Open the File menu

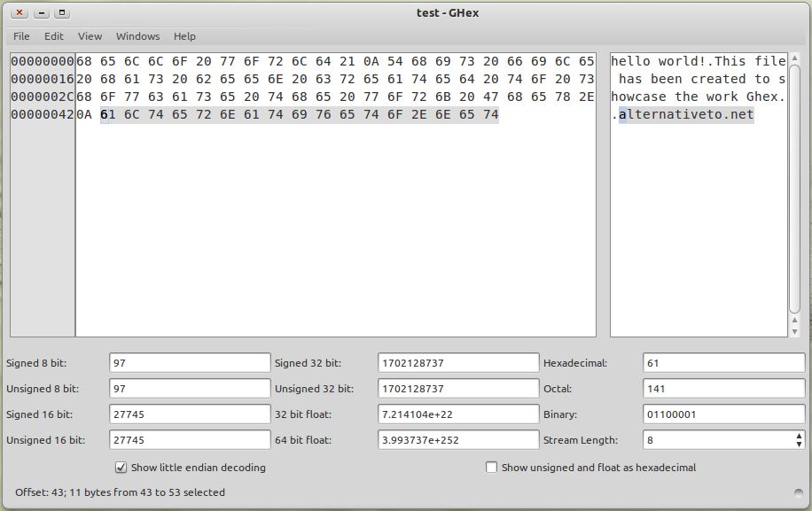(20, 36)
